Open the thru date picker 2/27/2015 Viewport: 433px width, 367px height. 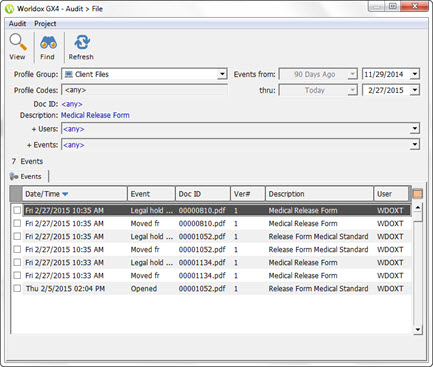point(414,90)
